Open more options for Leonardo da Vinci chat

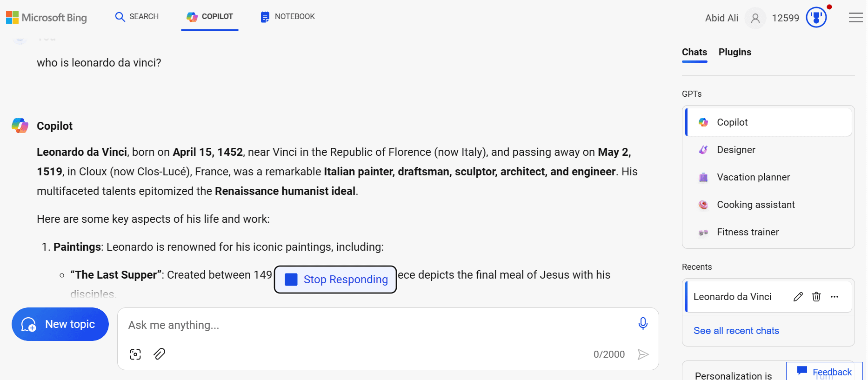pyautogui.click(x=835, y=297)
